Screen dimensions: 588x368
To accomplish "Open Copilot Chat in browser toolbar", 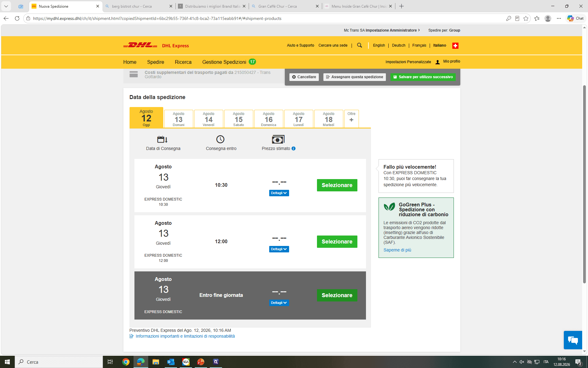I will point(575,18).
